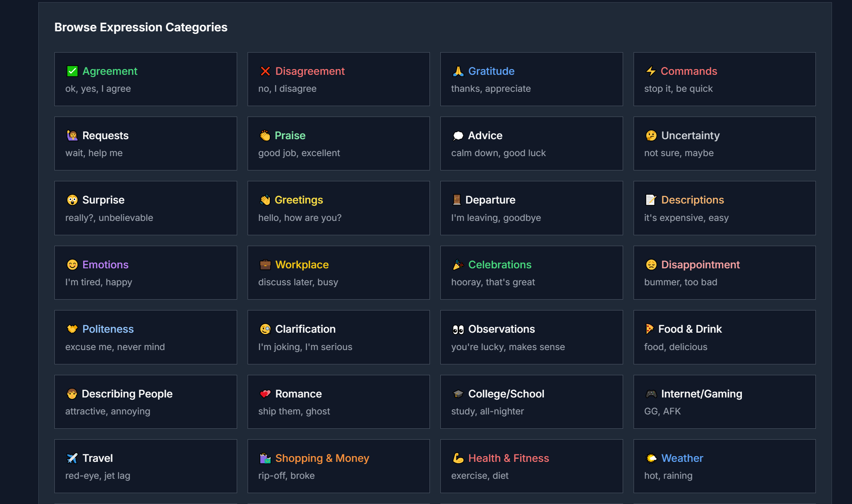The height and width of the screenshot is (504, 852).
Task: Click the eyes Observations icon
Action: tap(458, 329)
